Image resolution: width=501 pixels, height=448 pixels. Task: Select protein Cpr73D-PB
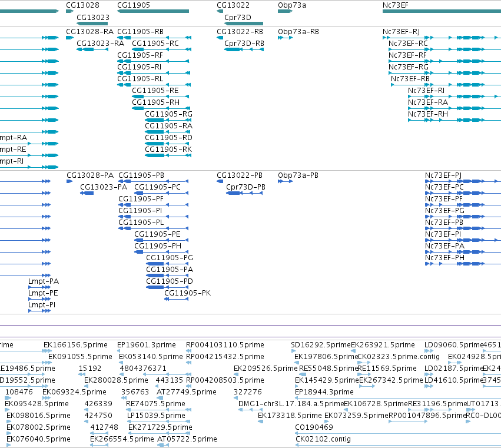245,187
